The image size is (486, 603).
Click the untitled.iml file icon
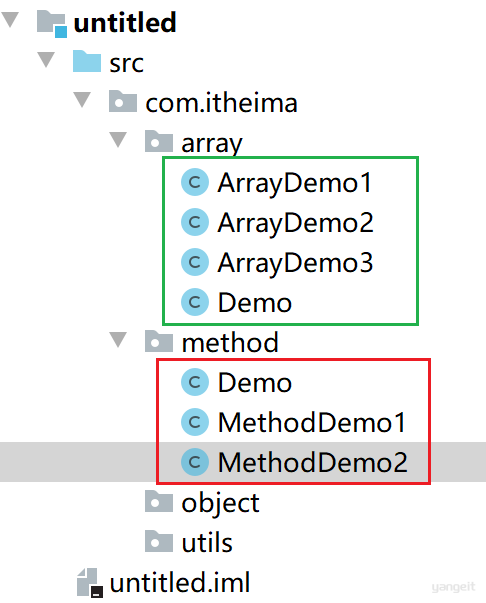(90, 583)
